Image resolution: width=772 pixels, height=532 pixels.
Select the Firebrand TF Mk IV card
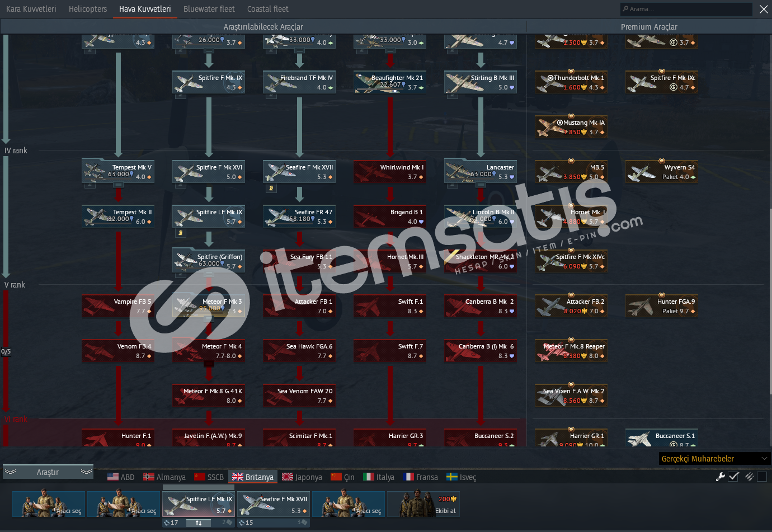point(299,82)
